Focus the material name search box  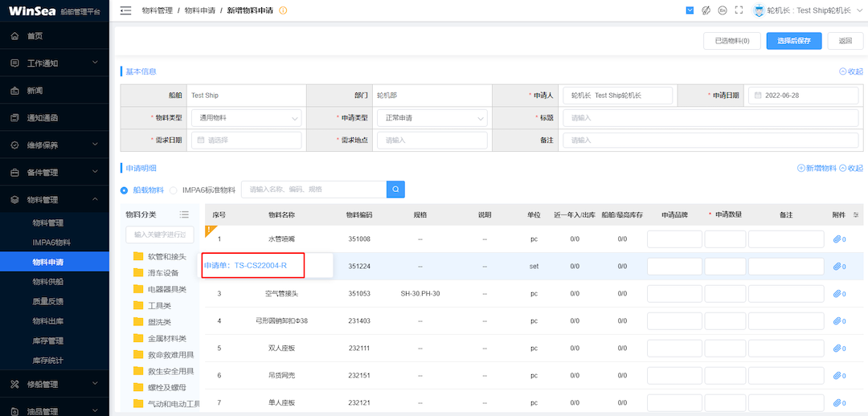tap(314, 190)
